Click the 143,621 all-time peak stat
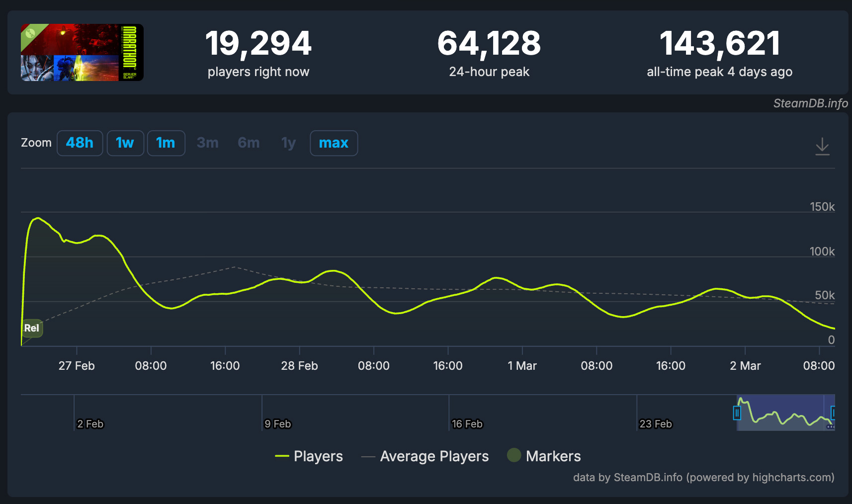Viewport: 852px width, 504px height. point(719,44)
